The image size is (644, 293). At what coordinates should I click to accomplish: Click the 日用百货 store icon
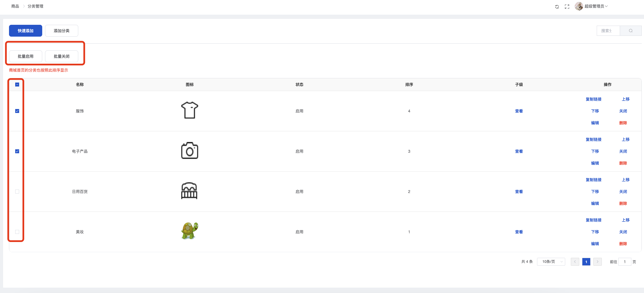(189, 191)
